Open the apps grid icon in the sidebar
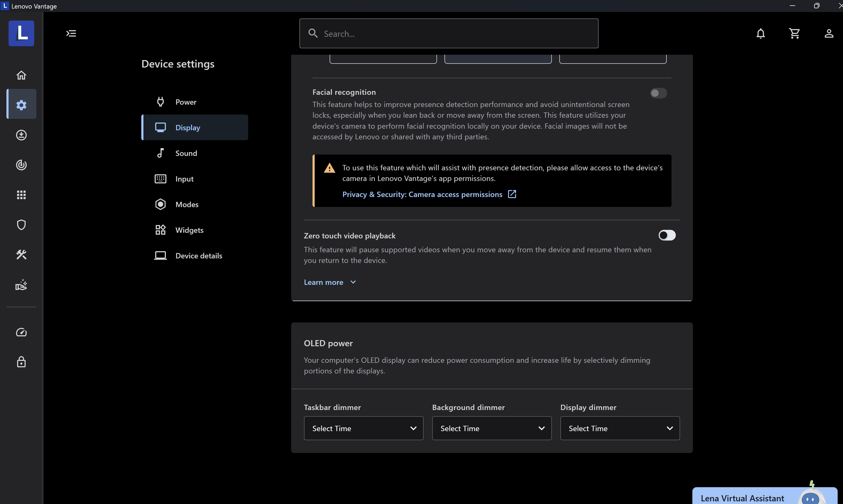 point(21,195)
